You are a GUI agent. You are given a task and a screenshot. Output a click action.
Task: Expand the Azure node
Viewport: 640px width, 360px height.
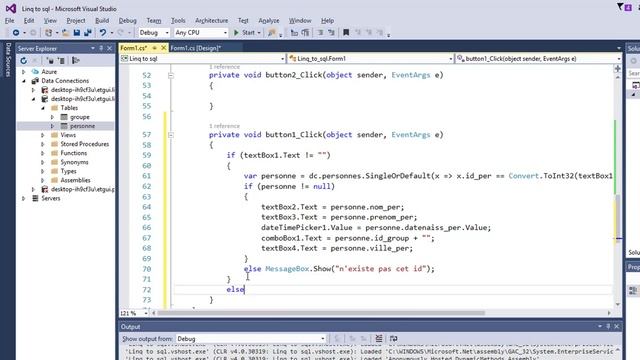(x=24, y=72)
